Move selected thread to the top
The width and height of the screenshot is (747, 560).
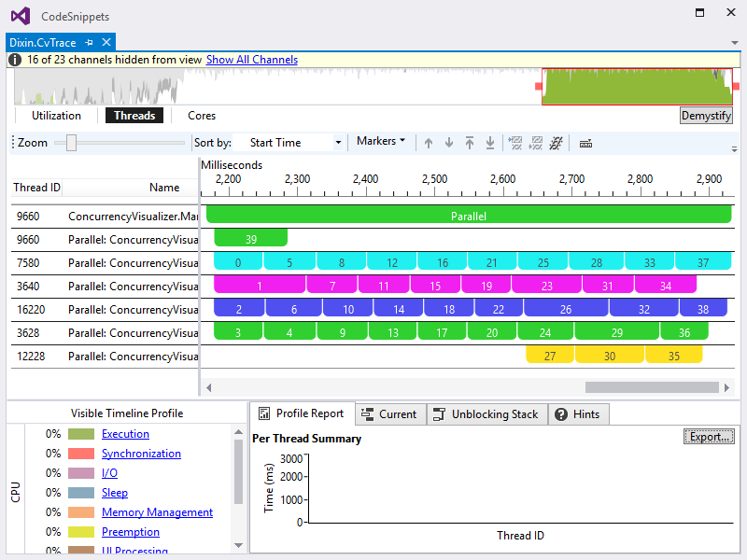click(470, 143)
